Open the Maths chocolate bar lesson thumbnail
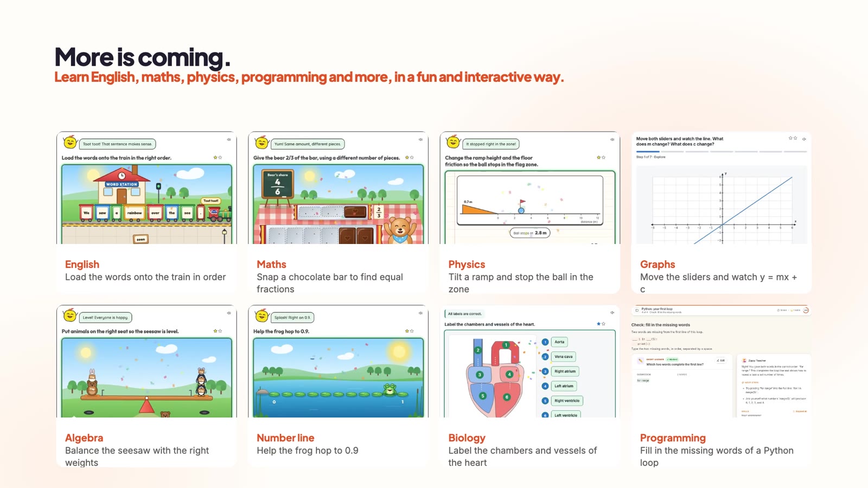 [x=338, y=188]
